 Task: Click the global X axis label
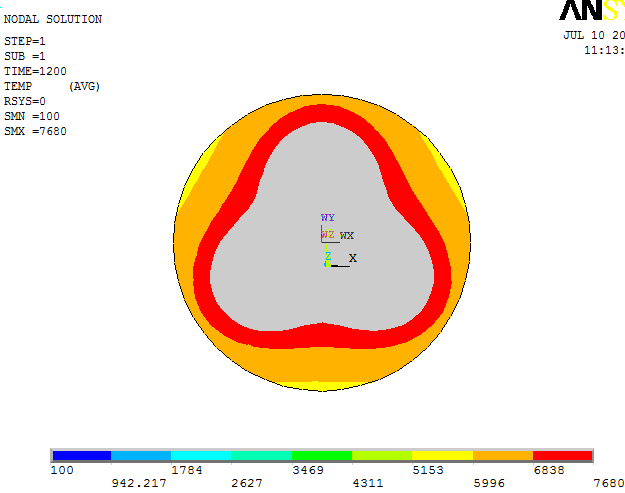[353, 258]
